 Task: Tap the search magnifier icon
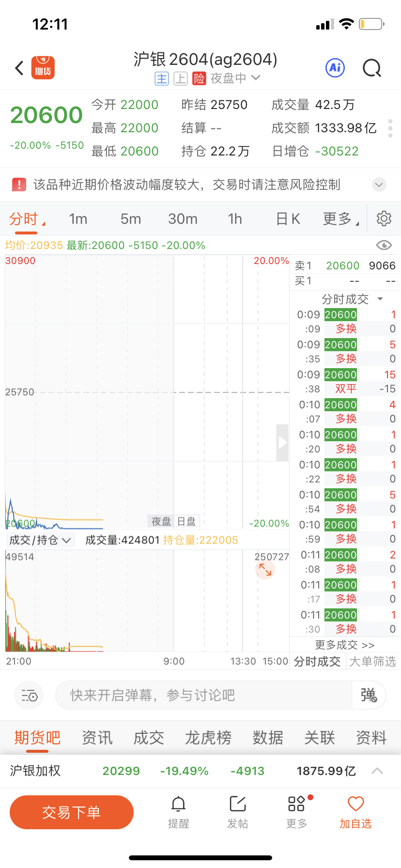372,68
